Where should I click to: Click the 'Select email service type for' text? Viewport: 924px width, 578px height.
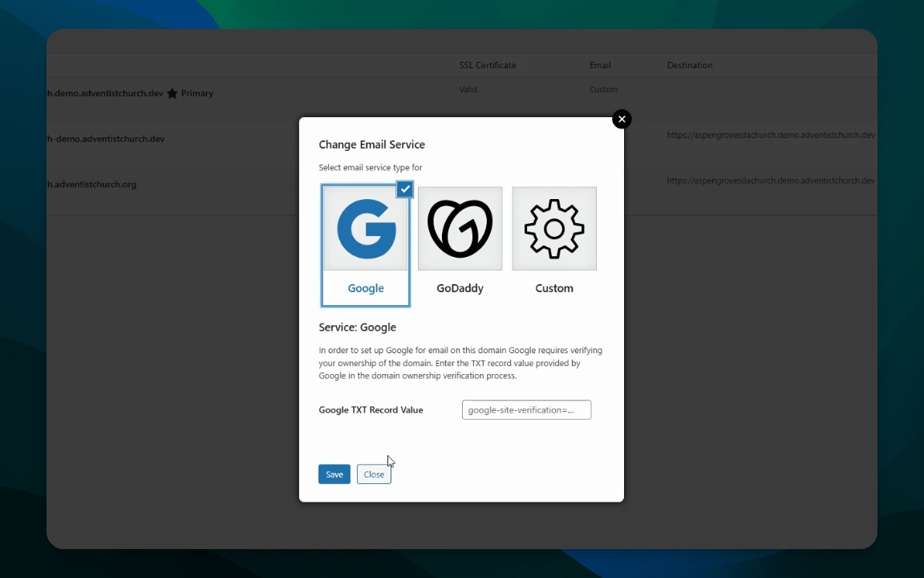point(371,168)
